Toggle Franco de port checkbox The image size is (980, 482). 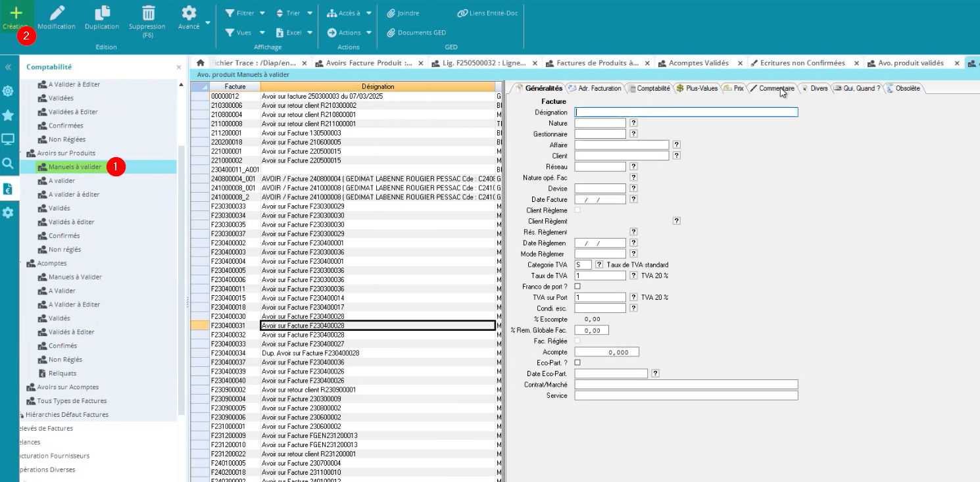click(x=577, y=286)
